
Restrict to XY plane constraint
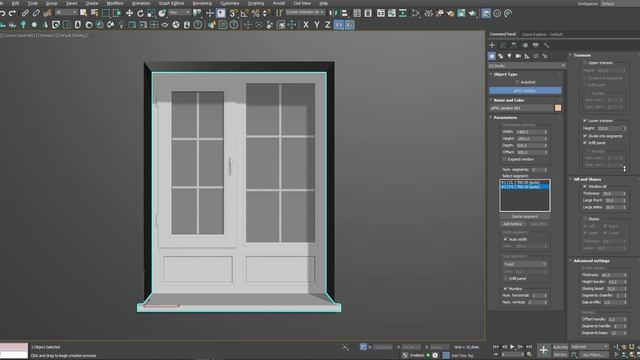click(339, 25)
